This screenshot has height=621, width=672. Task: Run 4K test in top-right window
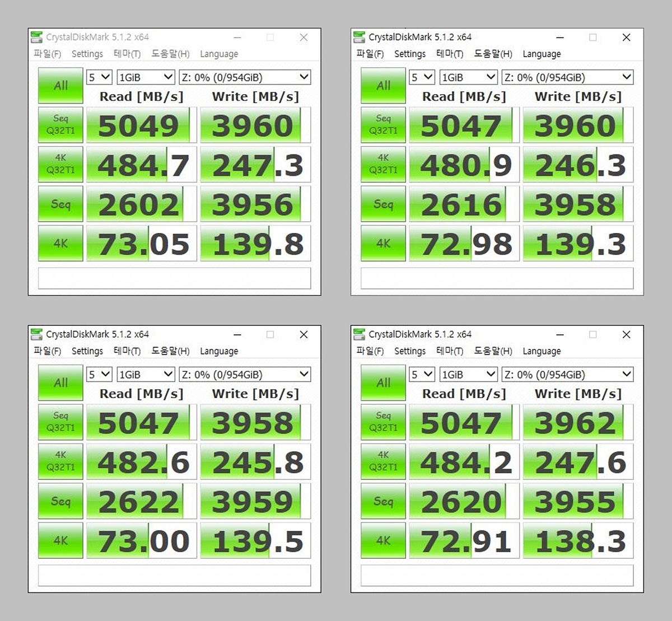(x=383, y=243)
